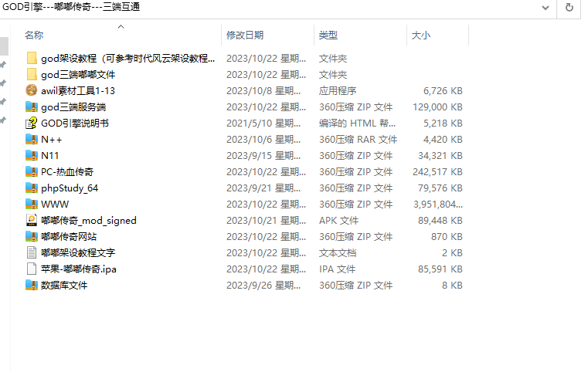Select the file name 嘟嘟架设教程文字
The image size is (588, 372).
click(78, 253)
